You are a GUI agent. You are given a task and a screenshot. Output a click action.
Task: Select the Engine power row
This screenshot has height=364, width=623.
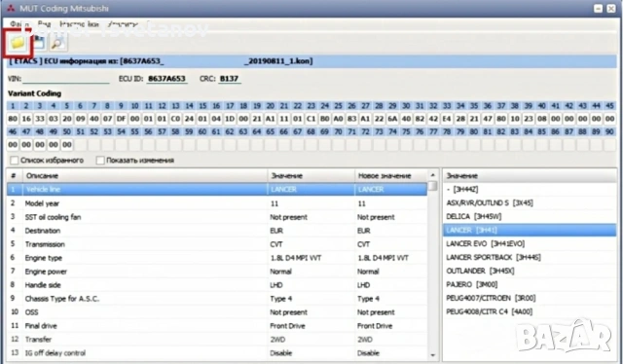point(217,272)
